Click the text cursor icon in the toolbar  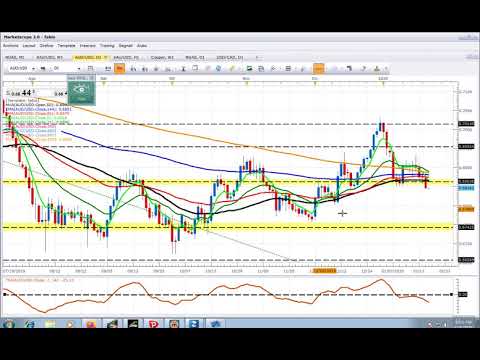(183, 69)
